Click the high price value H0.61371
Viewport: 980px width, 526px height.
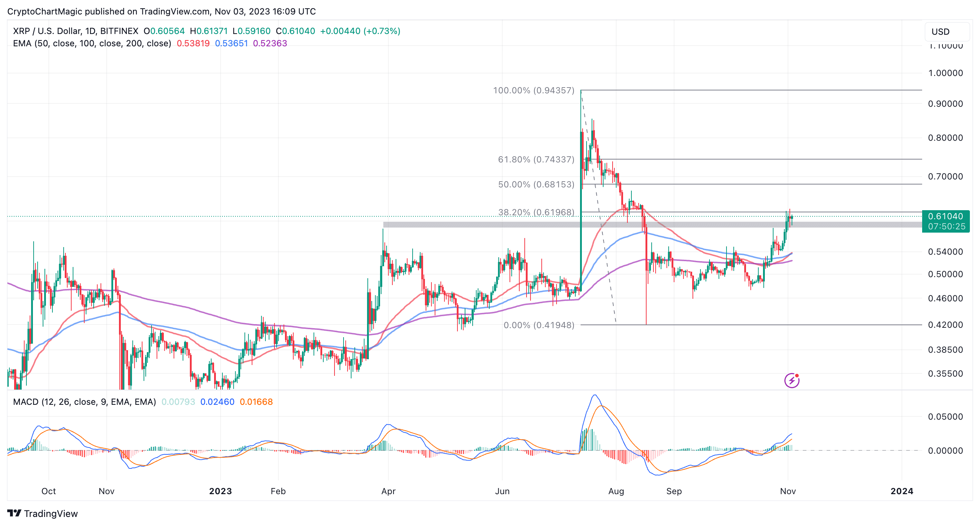coord(209,31)
